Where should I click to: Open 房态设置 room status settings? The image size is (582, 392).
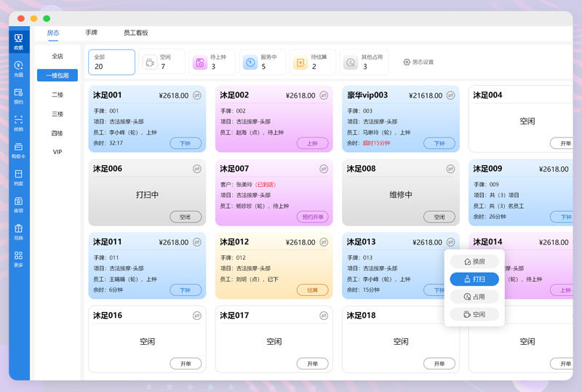click(x=418, y=63)
